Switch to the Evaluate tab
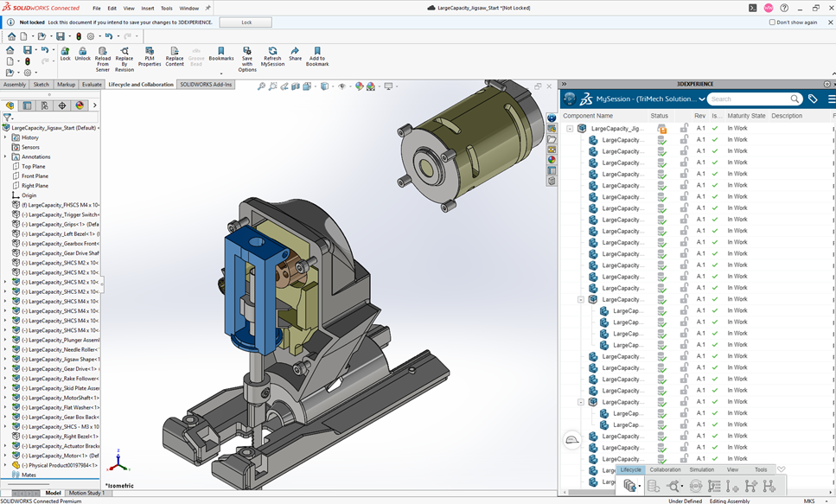The width and height of the screenshot is (836, 504). tap(92, 85)
